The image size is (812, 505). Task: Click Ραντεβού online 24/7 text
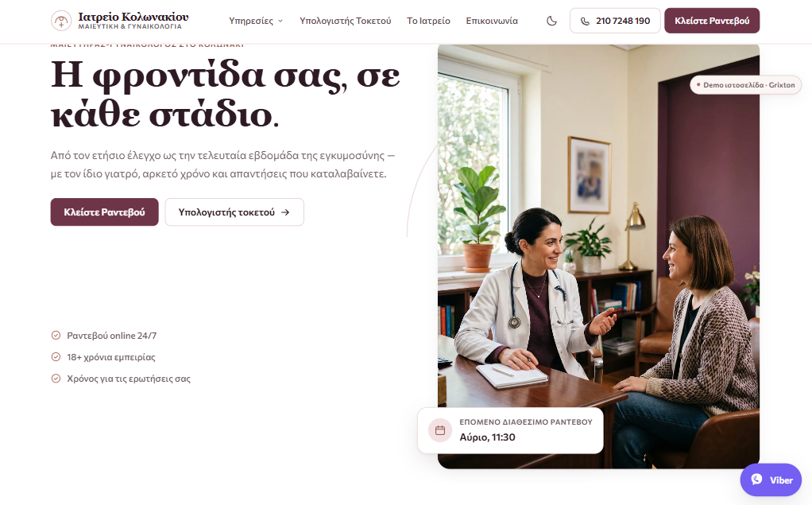(x=112, y=336)
